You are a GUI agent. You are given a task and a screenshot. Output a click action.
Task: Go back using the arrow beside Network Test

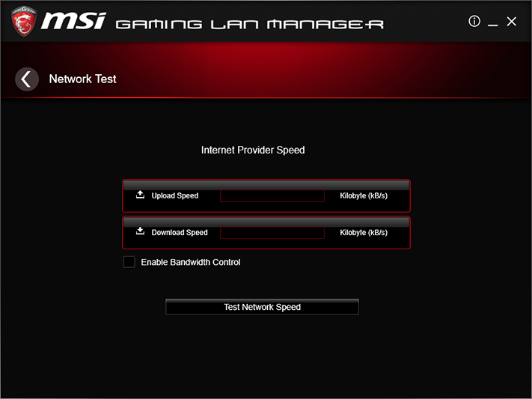27,79
